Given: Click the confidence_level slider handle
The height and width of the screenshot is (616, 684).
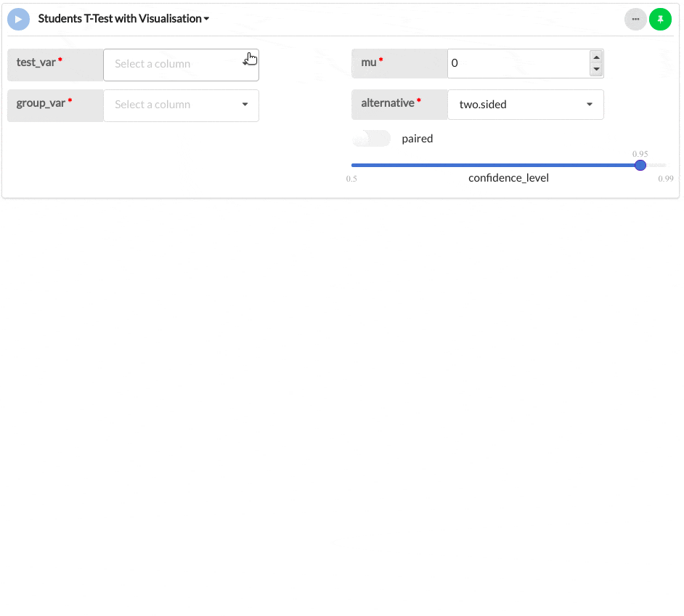Looking at the screenshot, I should 640,166.
